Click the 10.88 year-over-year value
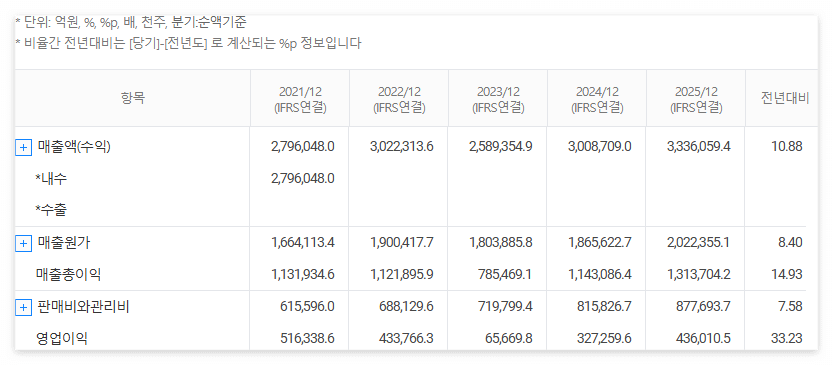The width and height of the screenshot is (833, 365). [x=787, y=147]
